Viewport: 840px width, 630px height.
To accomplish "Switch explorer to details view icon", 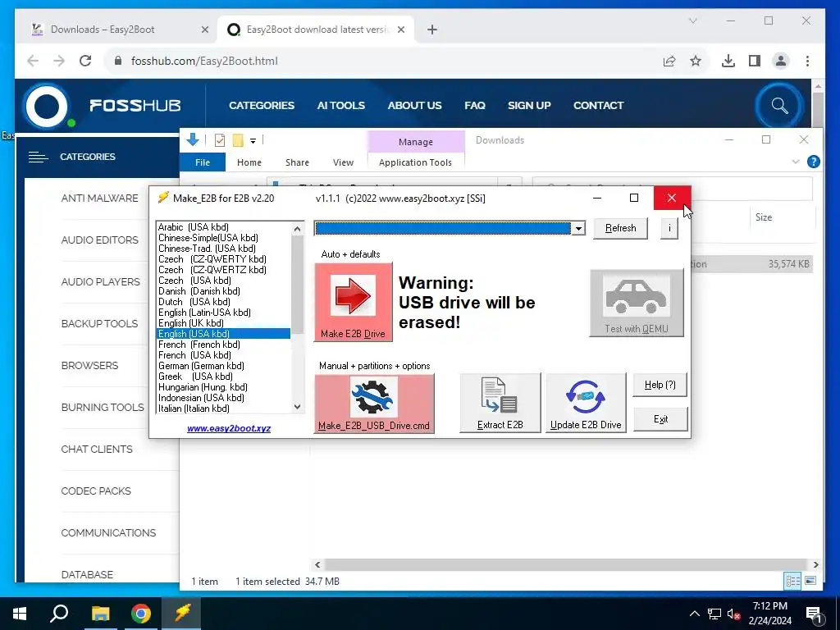I will pyautogui.click(x=793, y=581).
